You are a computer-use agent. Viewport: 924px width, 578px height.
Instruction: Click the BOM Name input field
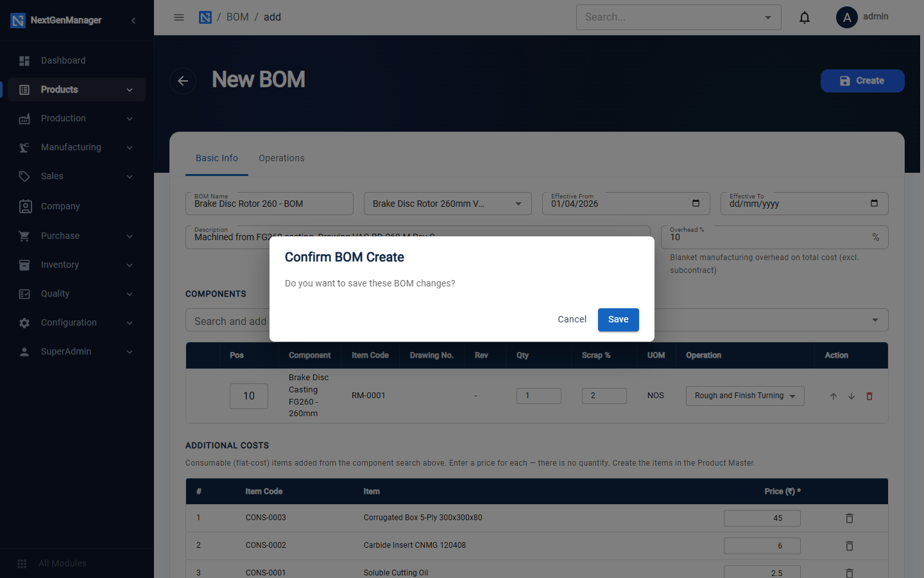point(269,204)
